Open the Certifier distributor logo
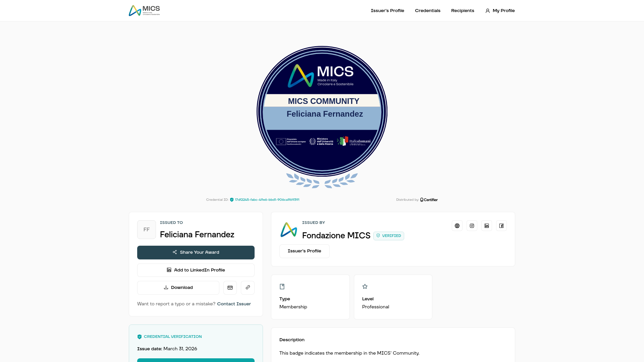Viewport: 644px width, 362px height. click(x=429, y=200)
